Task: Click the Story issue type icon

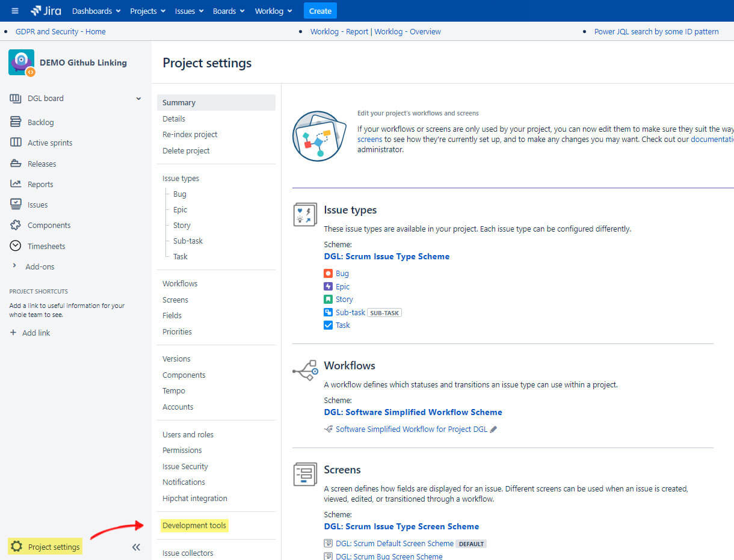Action: pos(328,299)
